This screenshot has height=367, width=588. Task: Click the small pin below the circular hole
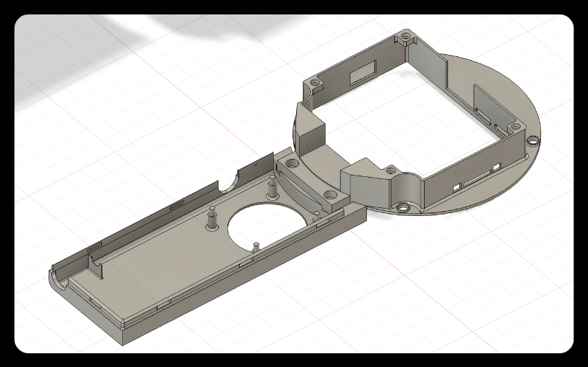click(256, 246)
